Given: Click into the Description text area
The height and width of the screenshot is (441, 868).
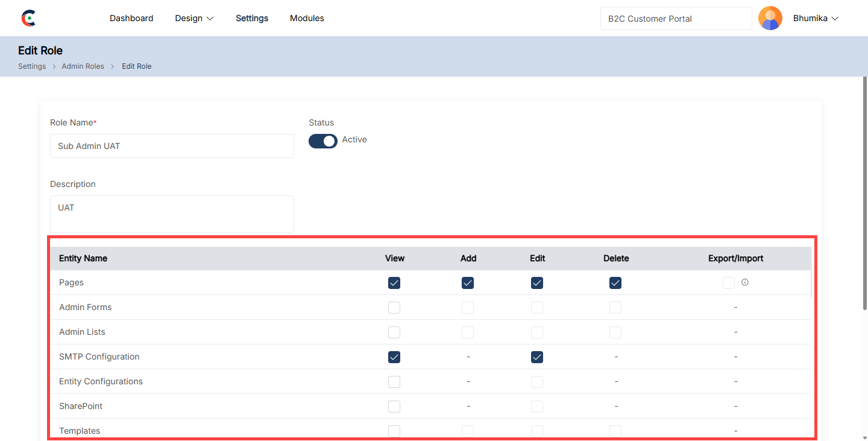Looking at the screenshot, I should 172,214.
